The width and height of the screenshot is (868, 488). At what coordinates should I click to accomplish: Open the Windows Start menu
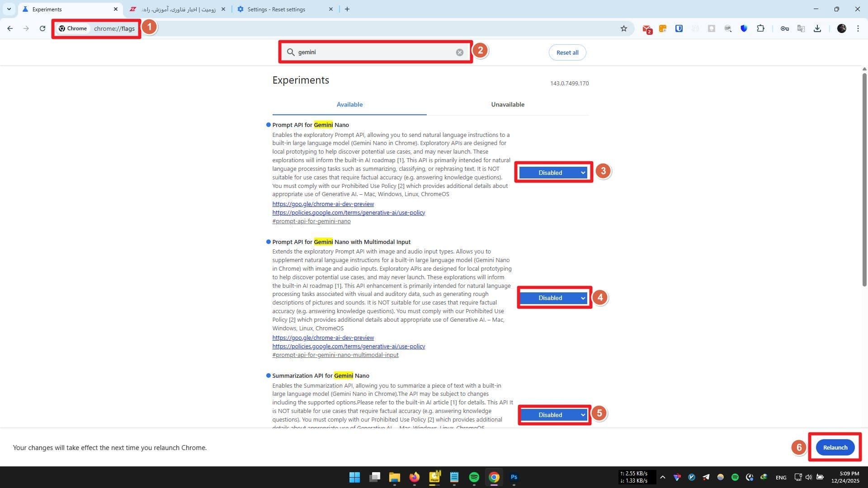[354, 477]
